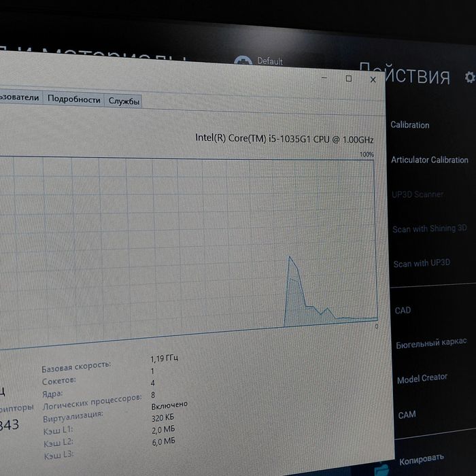476x476 pixels.
Task: Click the 320 КБ cache value
Action: (163, 418)
